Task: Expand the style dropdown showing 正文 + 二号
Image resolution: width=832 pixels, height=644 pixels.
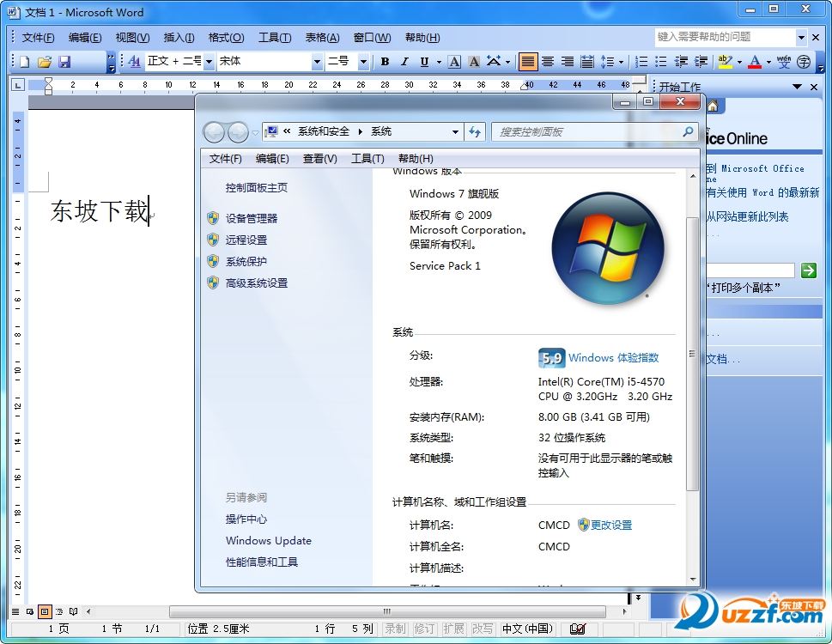Action: [209, 62]
